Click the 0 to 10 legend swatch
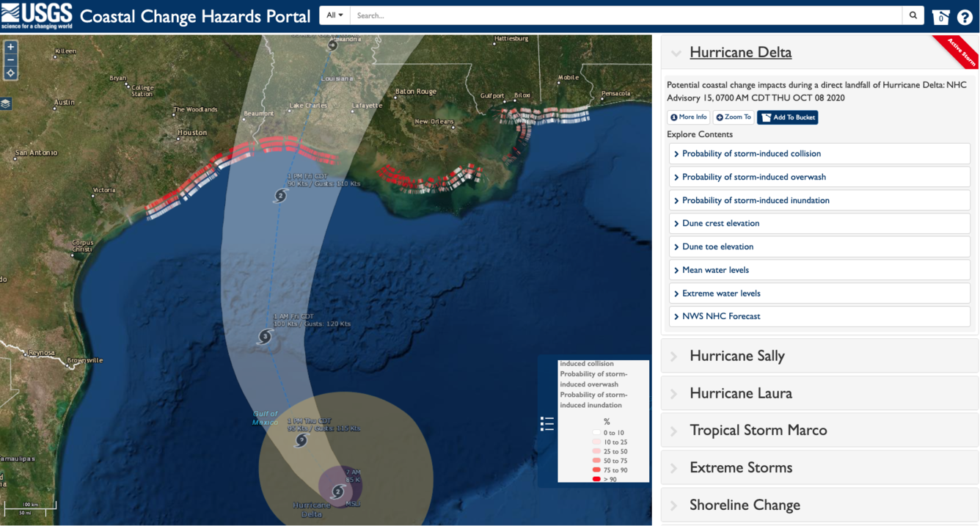This screenshot has height=526, width=980. point(596,433)
